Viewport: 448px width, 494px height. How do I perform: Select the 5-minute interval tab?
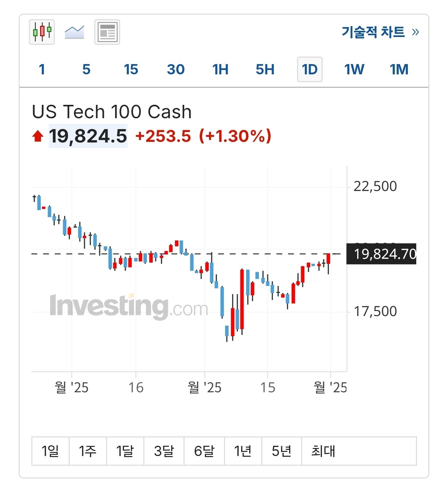(86, 69)
